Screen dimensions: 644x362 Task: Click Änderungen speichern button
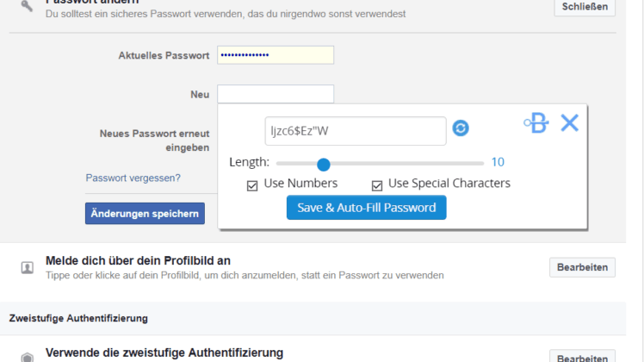[145, 213]
